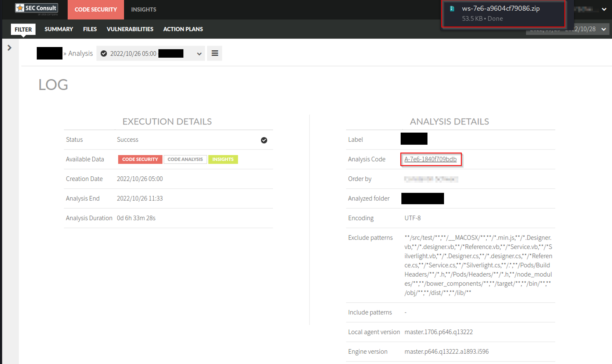Click the zip file icon in the download popup
The image size is (612, 364).
point(452,9)
